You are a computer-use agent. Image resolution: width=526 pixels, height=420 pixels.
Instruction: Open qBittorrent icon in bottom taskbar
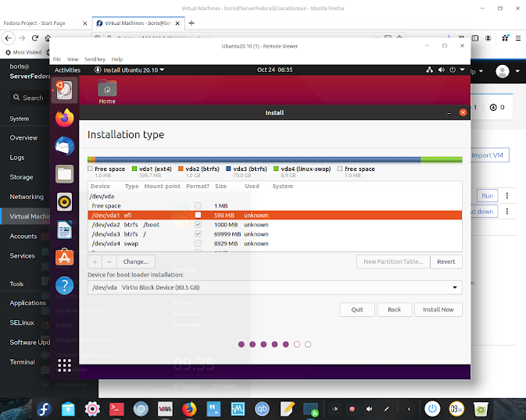[262, 409]
